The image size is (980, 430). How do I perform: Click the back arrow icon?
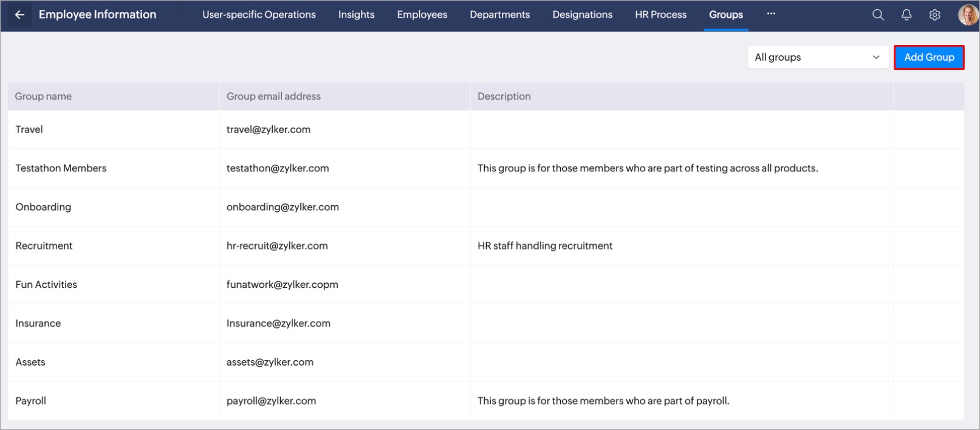pos(19,15)
